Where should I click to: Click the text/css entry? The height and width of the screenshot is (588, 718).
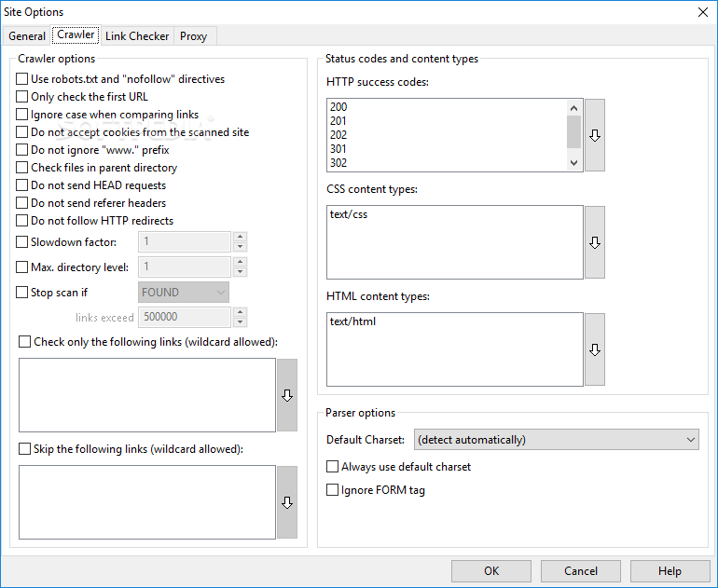349,214
